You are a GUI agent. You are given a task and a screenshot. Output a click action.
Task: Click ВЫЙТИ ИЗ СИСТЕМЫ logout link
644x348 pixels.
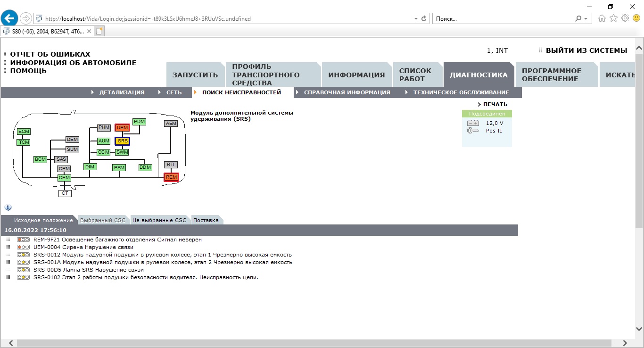click(586, 50)
